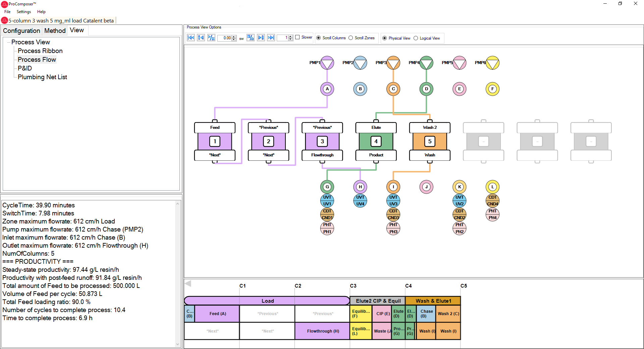Open the File menu
Viewport: 644px width, 349px height.
pos(7,12)
